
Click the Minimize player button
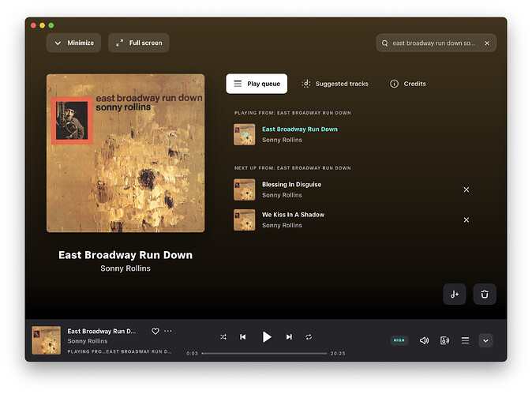click(x=73, y=43)
